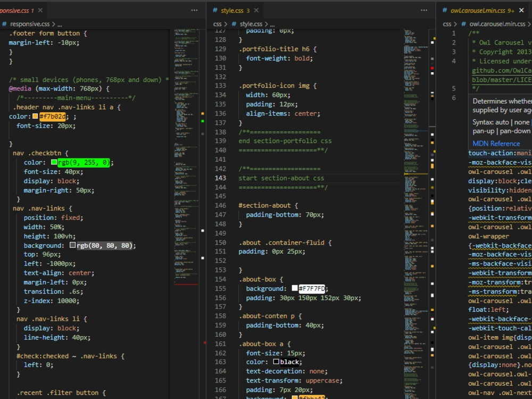Click 'z-index: 10000;' declaration
Screen dimensions: 532x399
(x=52, y=301)
